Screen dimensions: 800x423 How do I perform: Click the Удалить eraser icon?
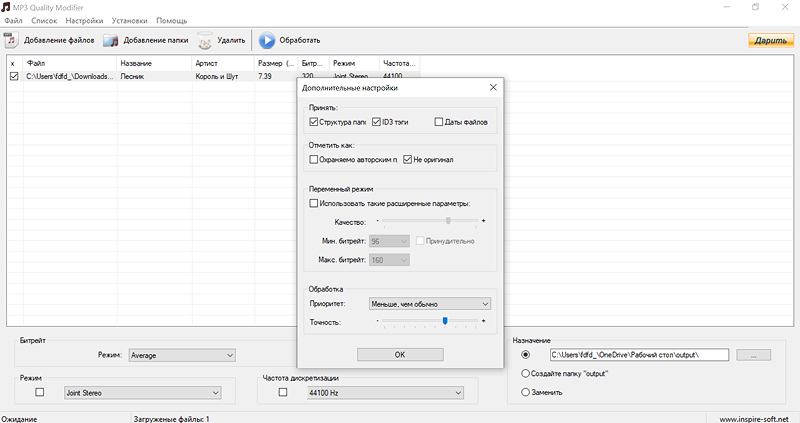(x=204, y=41)
